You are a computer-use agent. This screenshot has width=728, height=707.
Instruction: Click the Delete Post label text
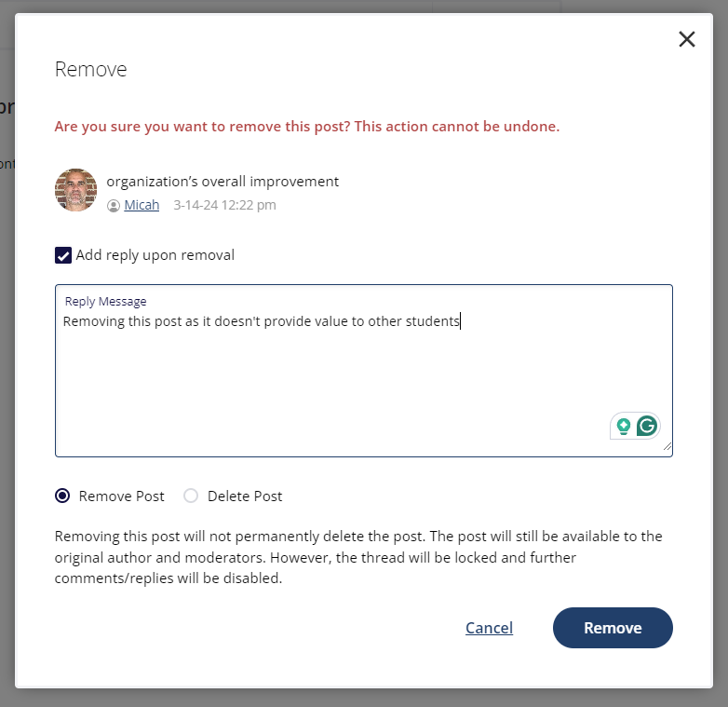[245, 496]
